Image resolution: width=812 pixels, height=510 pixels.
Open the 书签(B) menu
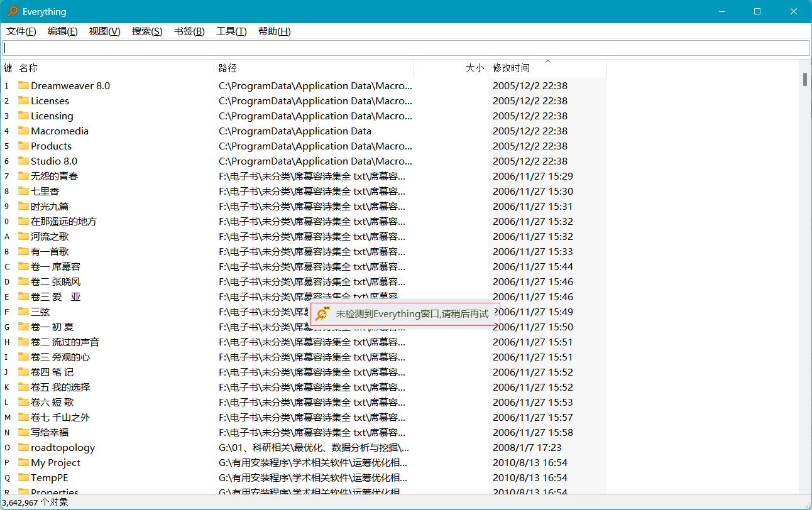point(189,31)
